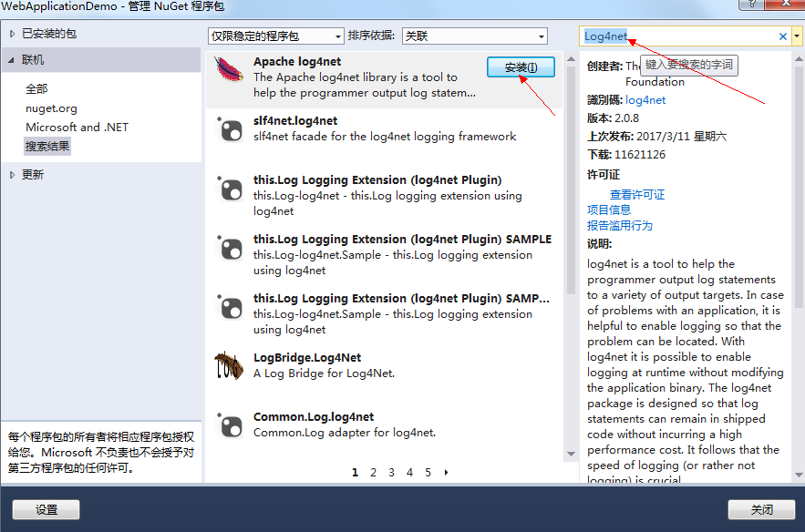Click the next page arrow in pagination
805x532 pixels.
coord(446,473)
